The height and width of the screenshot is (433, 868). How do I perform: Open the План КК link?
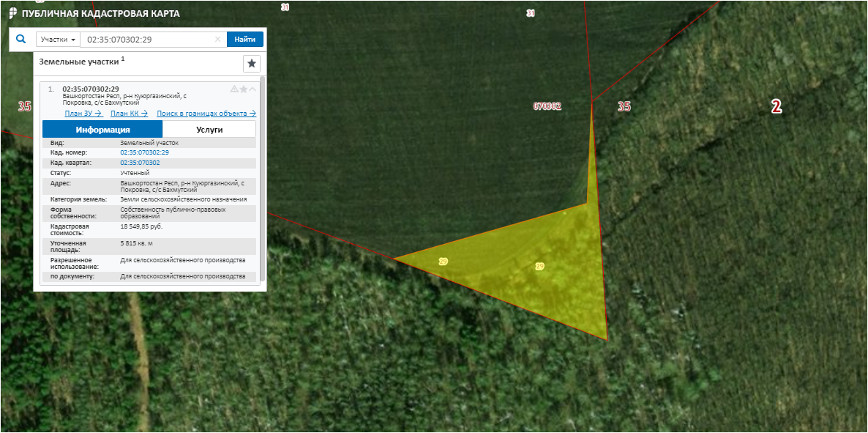point(129,113)
